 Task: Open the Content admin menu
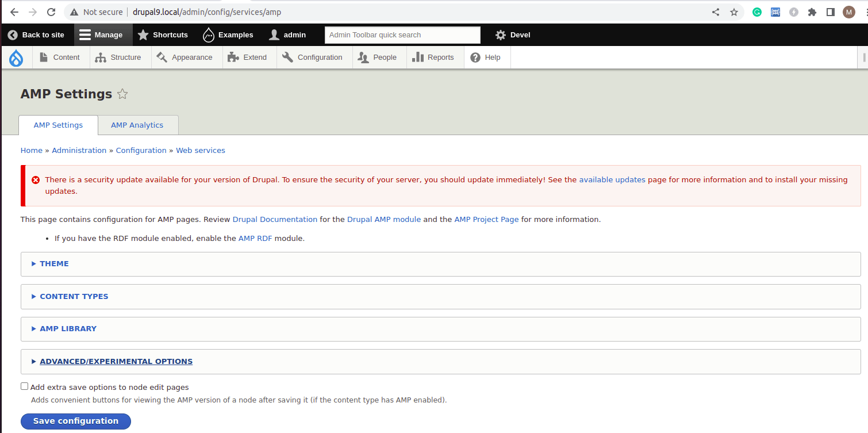tap(60, 58)
